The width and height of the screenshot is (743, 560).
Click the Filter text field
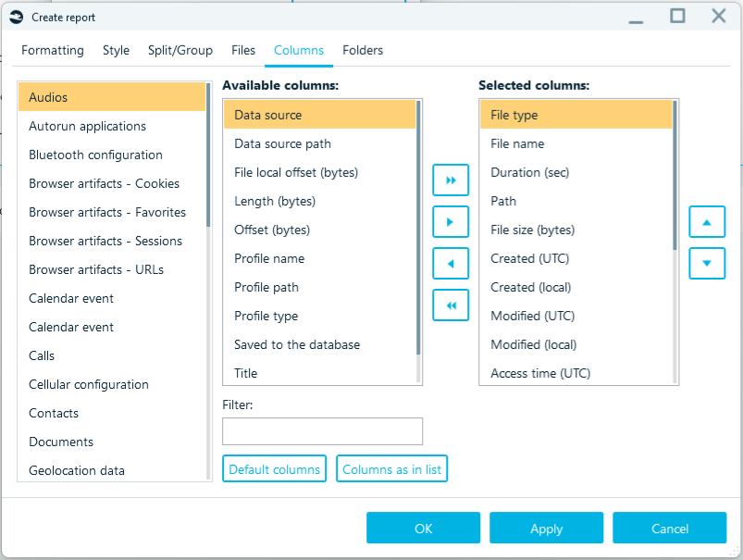pos(322,431)
